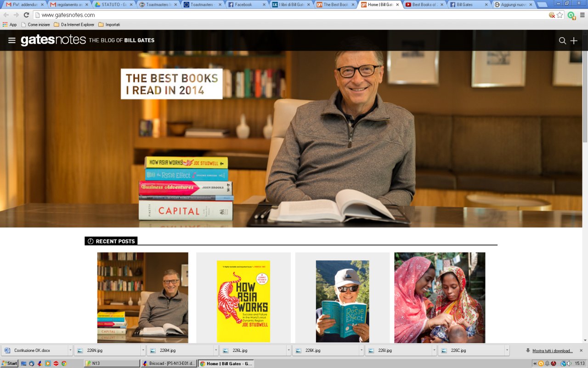Viewport: 588px width, 368px height.
Task: Click 'The Best Books I Read in 2014' banner
Action: 171,84
